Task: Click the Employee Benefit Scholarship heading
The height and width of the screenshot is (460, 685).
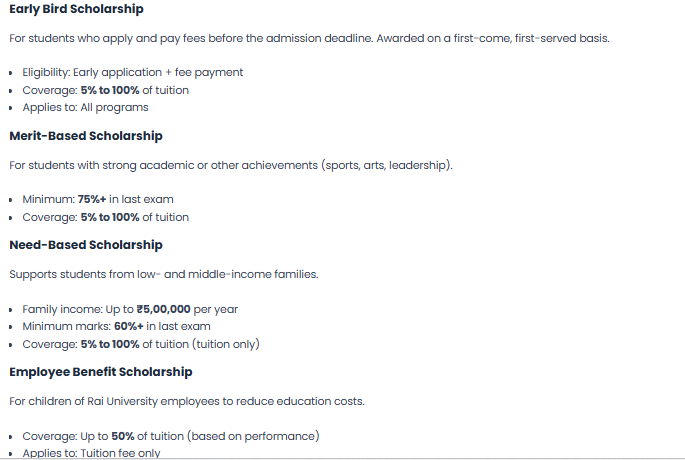Action: tap(100, 372)
